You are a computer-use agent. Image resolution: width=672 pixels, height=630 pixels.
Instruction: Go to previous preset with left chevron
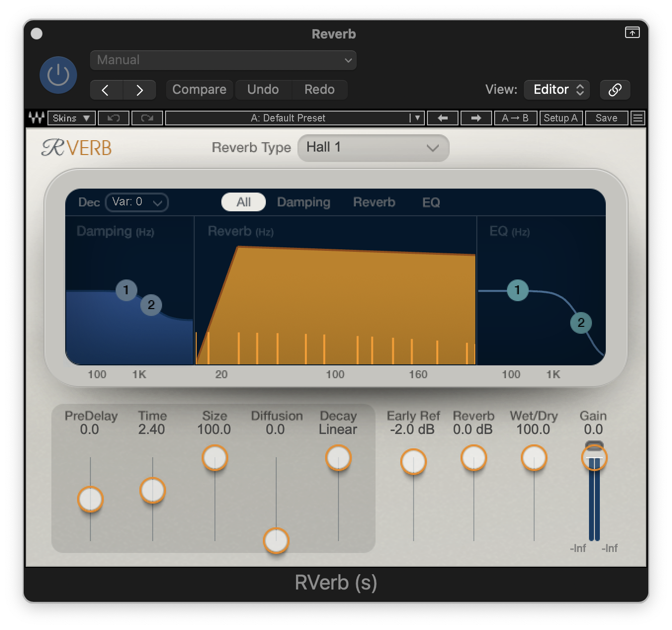coord(105,90)
